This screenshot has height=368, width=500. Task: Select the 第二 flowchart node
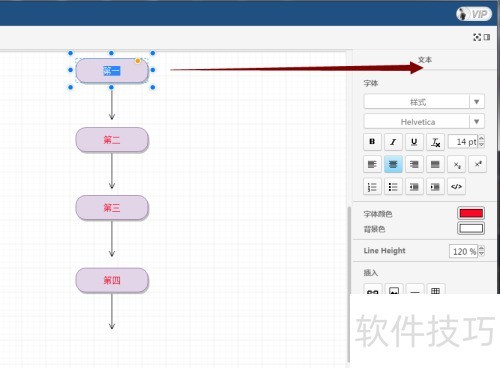[112, 140]
